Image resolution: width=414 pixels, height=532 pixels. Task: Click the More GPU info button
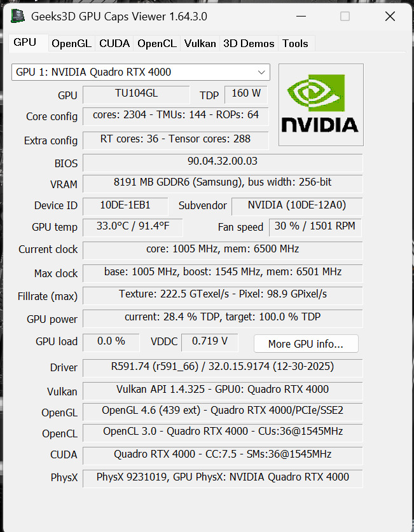coord(305,344)
